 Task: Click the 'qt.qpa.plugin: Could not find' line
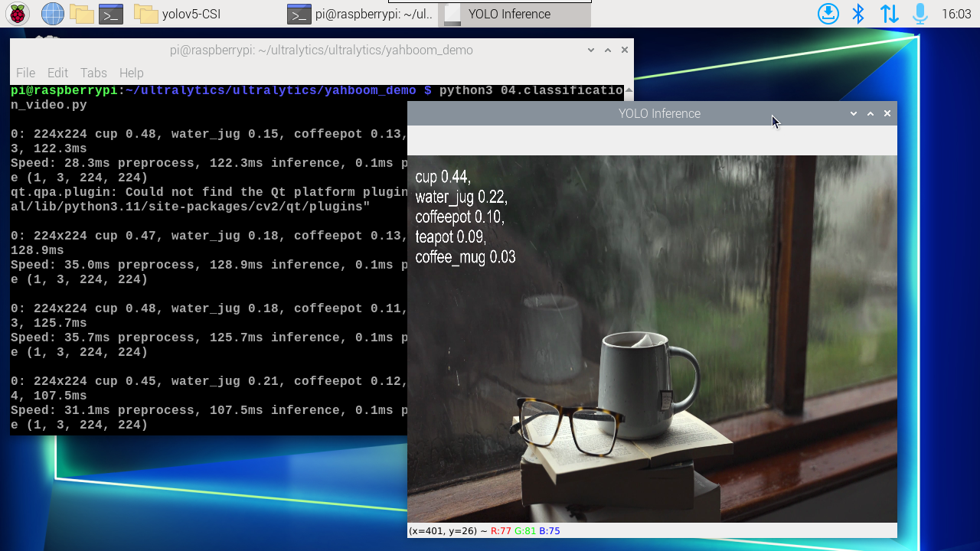pos(209,192)
